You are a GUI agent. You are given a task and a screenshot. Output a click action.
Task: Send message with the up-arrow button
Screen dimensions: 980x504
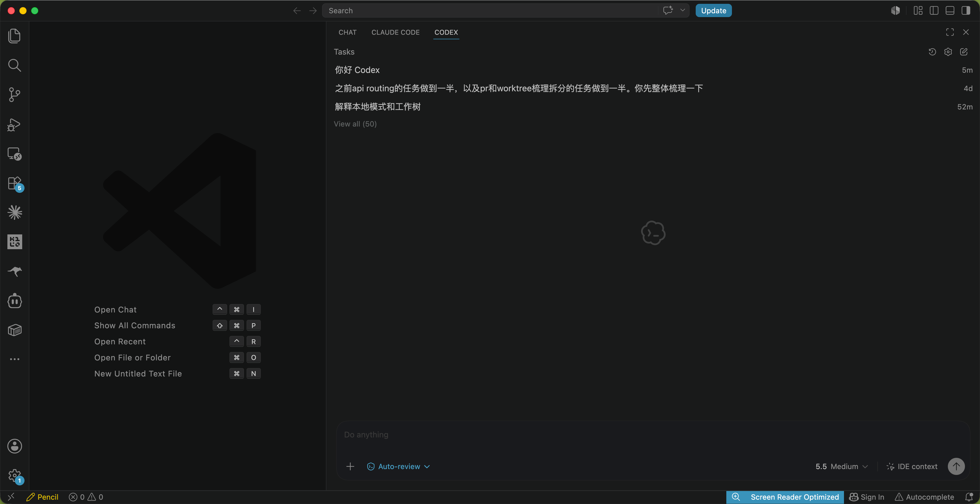coord(956,466)
